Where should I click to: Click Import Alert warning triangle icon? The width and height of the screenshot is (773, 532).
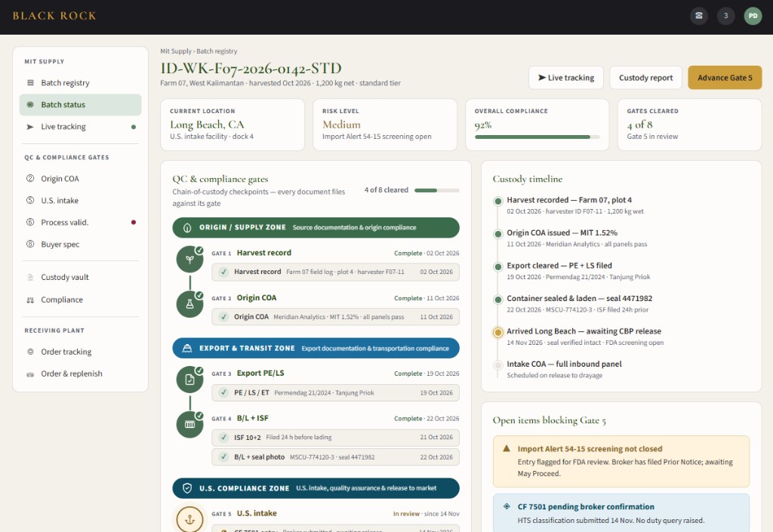[x=507, y=449]
